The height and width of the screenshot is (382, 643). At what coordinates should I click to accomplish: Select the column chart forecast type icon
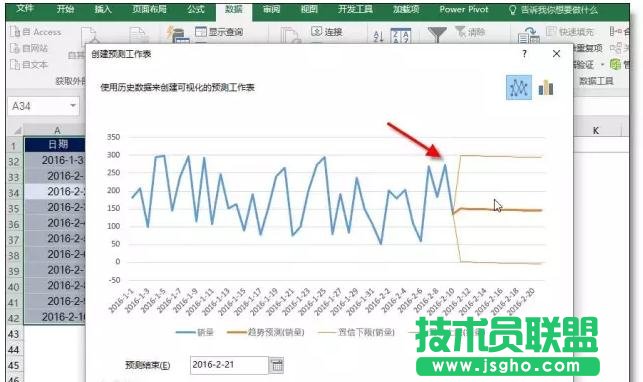tap(546, 87)
